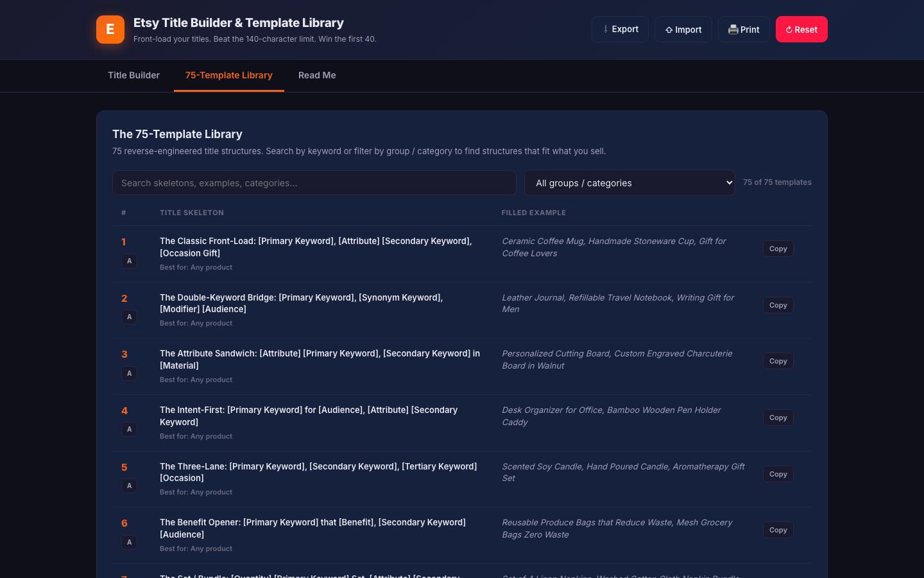Image resolution: width=924 pixels, height=578 pixels.
Task: Click the Scented Soy Candle filled example
Action: point(624,472)
